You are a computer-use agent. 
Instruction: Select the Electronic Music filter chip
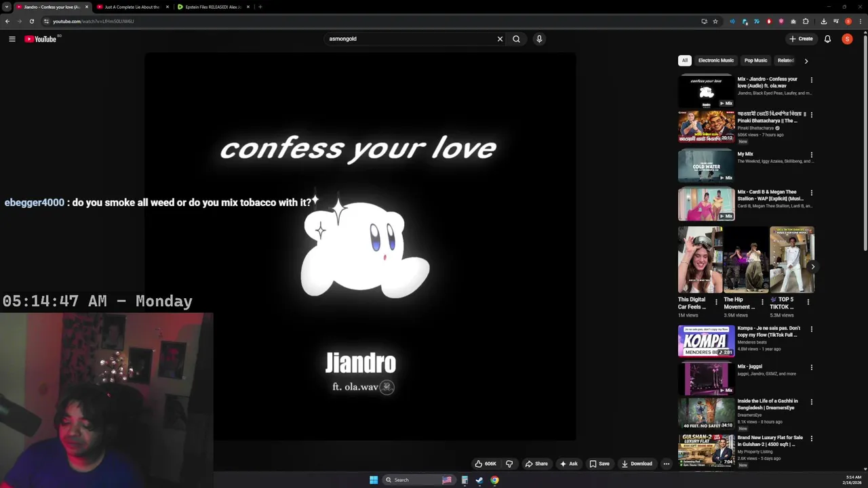(716, 60)
